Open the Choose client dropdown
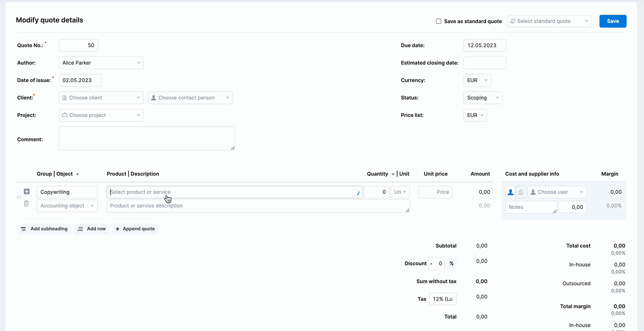The width and height of the screenshot is (644, 331). pyautogui.click(x=101, y=98)
